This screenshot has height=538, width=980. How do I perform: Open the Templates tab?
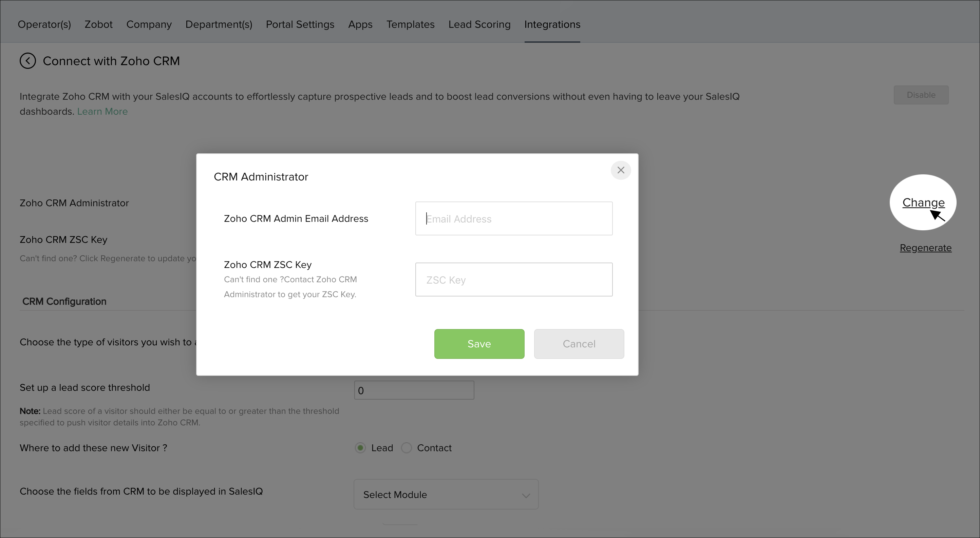click(410, 25)
